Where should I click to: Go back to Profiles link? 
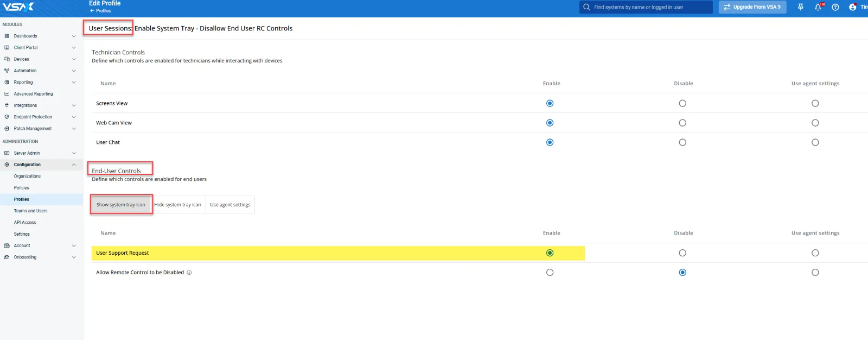pos(100,11)
